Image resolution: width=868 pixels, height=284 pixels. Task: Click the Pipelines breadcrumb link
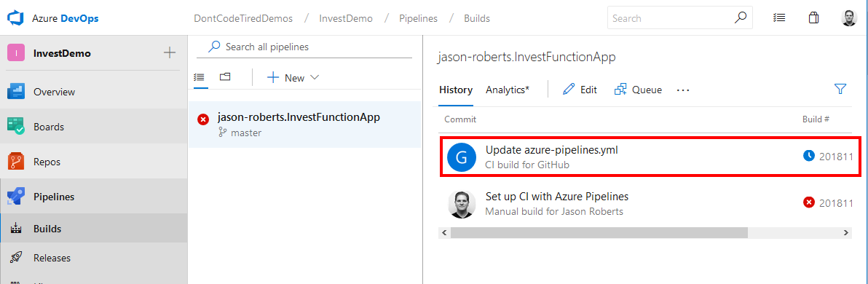[419, 18]
